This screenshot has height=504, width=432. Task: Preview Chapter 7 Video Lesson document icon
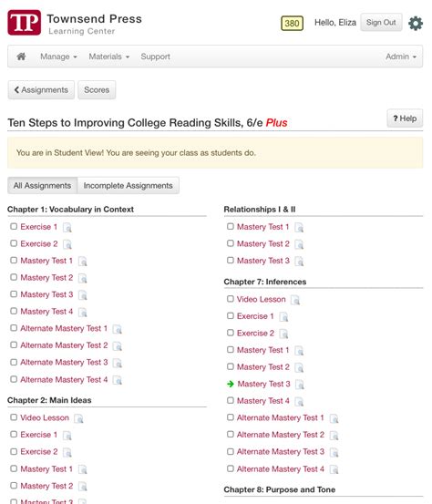(x=295, y=300)
